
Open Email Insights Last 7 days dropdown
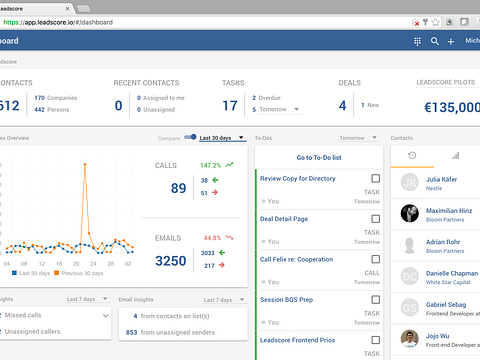coord(224,300)
